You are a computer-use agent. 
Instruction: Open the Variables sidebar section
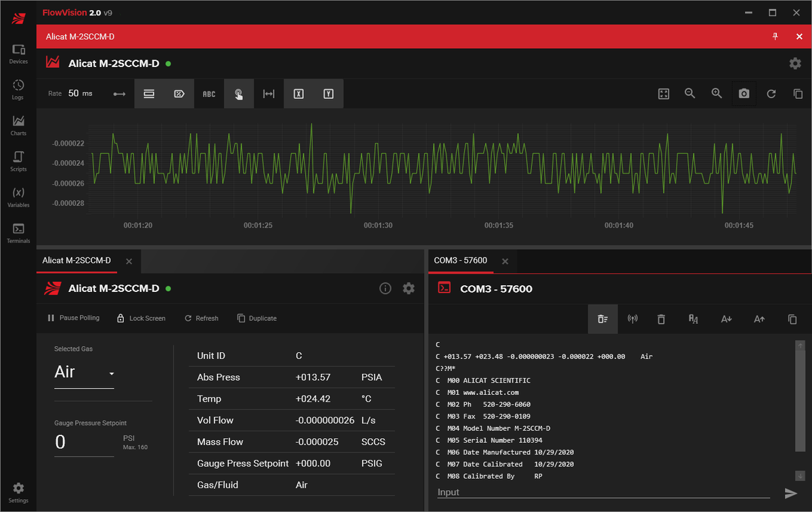[18, 197]
